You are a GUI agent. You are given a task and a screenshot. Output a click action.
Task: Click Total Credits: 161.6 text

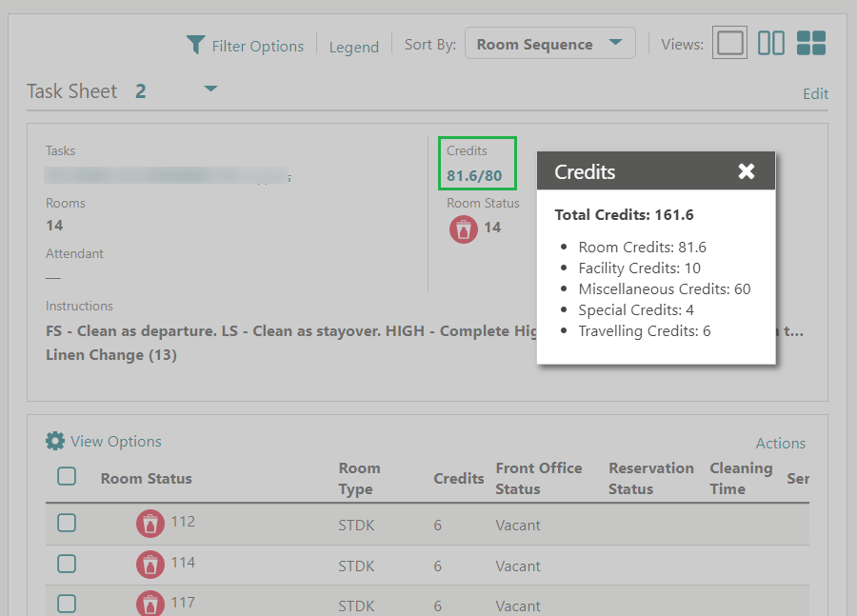point(624,215)
